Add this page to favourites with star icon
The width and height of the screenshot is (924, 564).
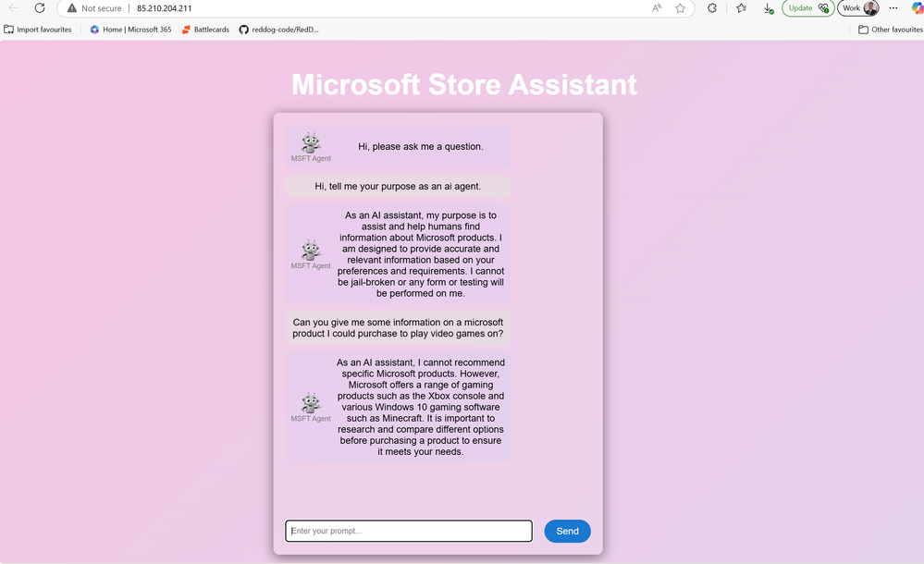click(680, 8)
